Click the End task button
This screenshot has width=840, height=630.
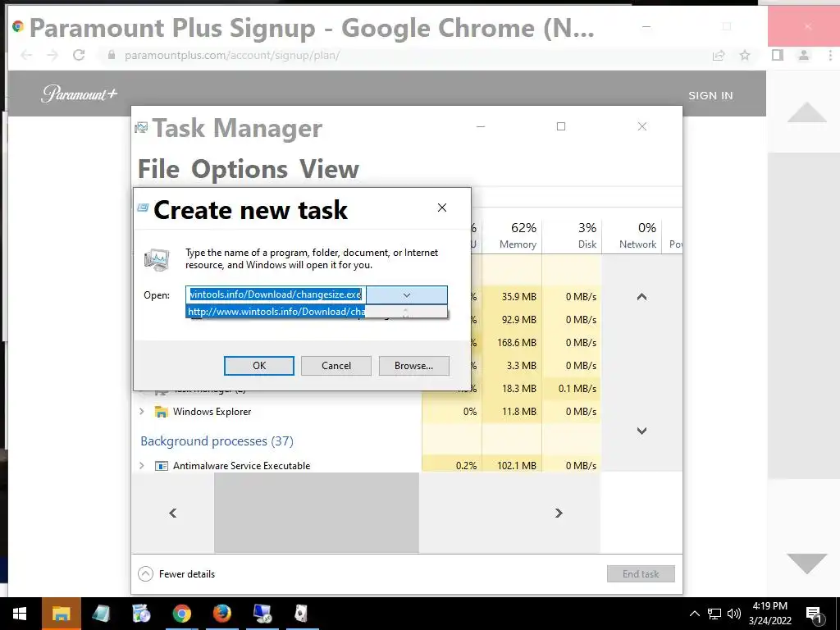coord(641,573)
